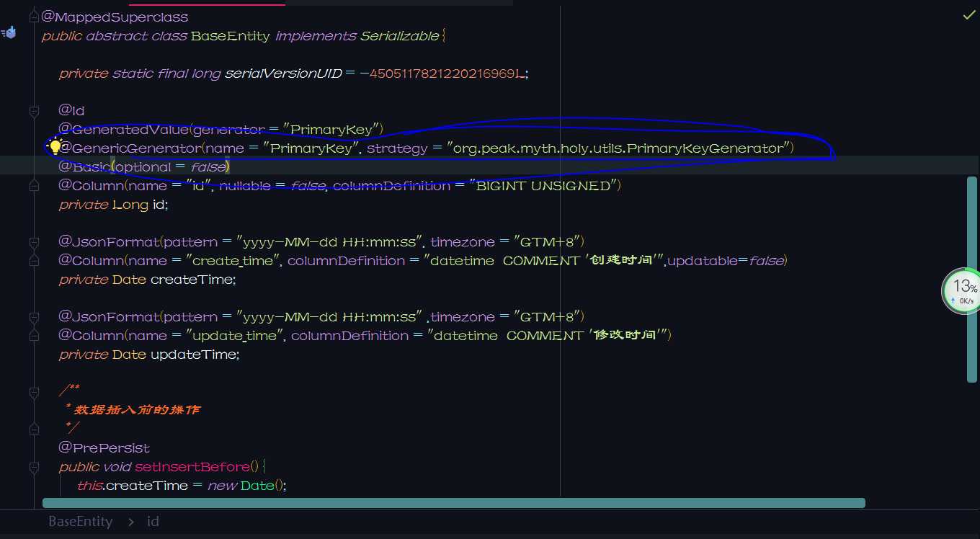Click the Serializable interface name
980x539 pixels.
click(x=400, y=35)
